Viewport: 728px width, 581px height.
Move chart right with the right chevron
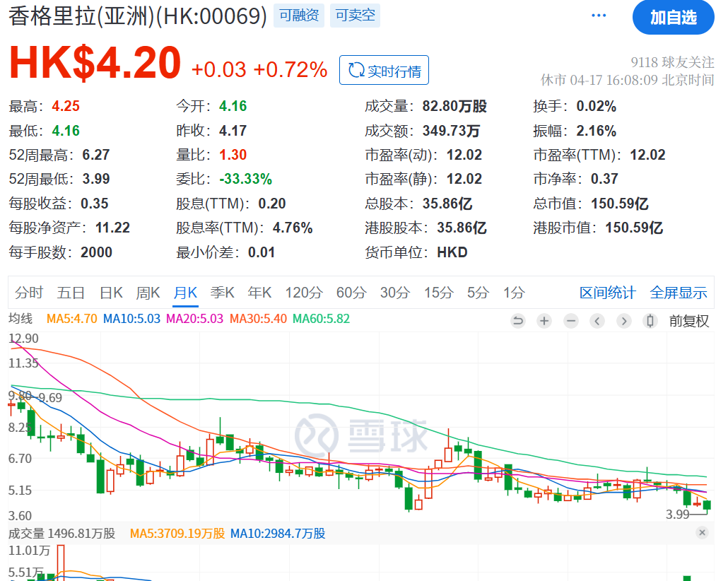tap(624, 320)
